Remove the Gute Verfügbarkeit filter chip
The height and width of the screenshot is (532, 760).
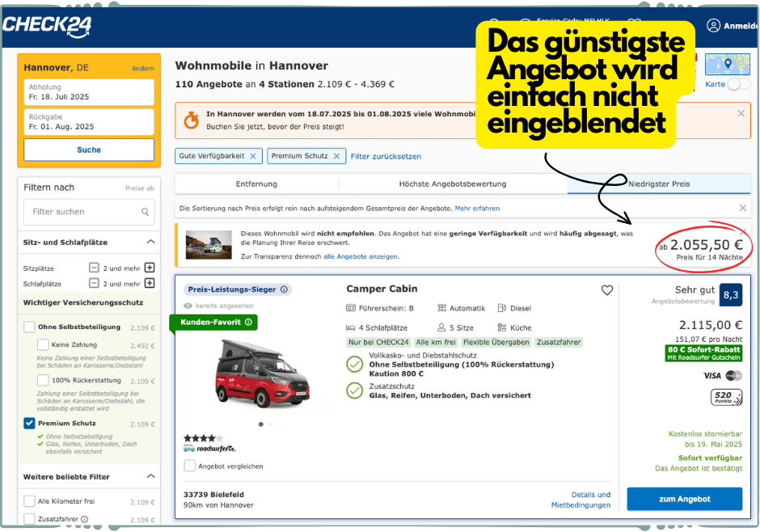[x=252, y=156]
